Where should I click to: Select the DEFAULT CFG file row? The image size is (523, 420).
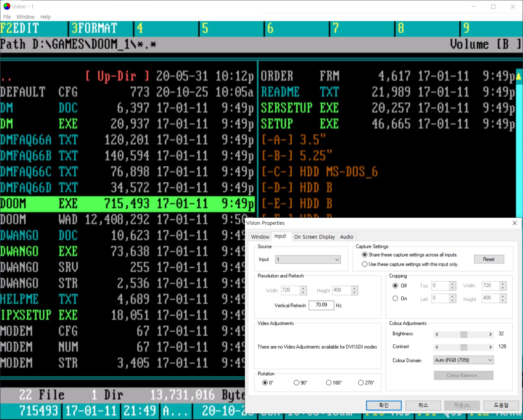point(127,92)
